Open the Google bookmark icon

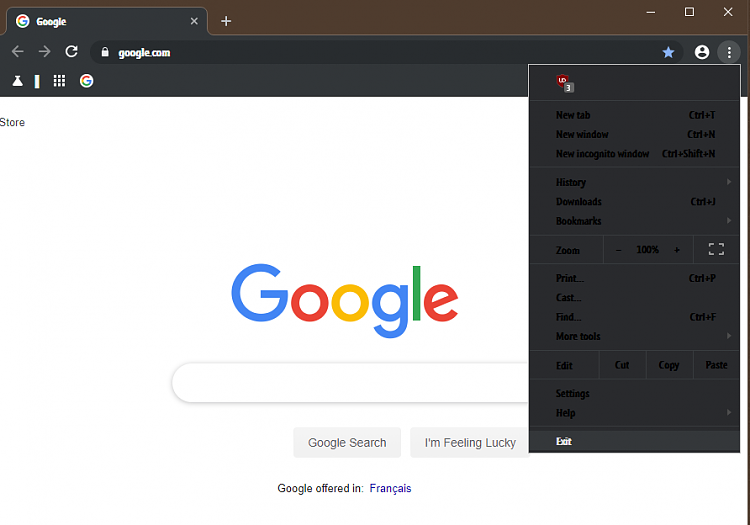click(87, 81)
